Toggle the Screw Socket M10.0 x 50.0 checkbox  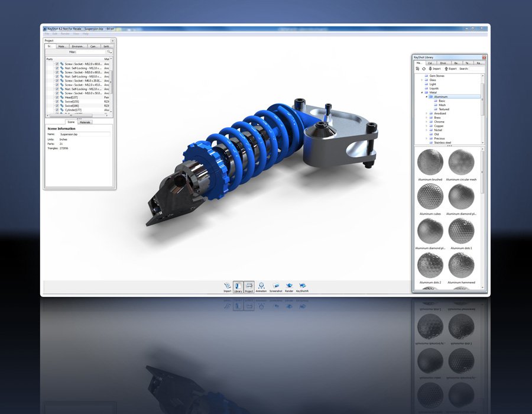pos(57,93)
